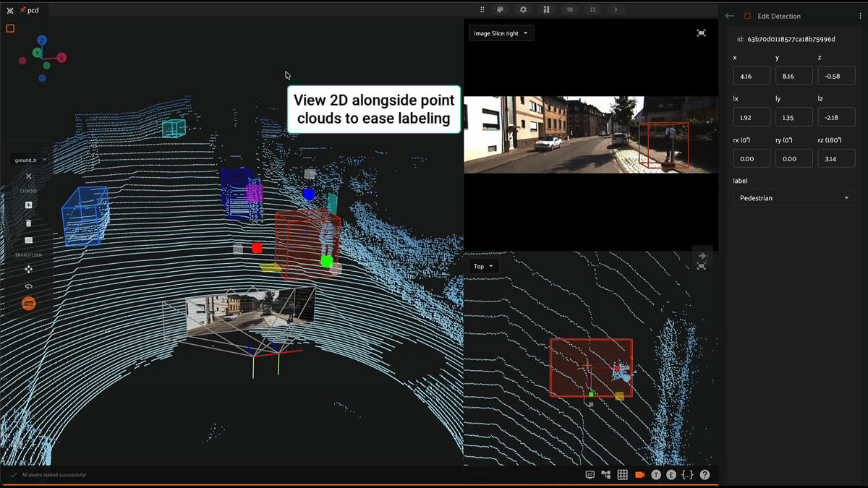Open the JSON braces viewer icon
The image size is (868, 488).
point(687,475)
